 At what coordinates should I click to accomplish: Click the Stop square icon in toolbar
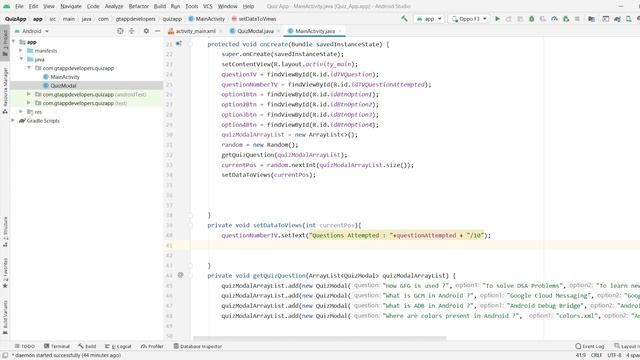point(577,19)
